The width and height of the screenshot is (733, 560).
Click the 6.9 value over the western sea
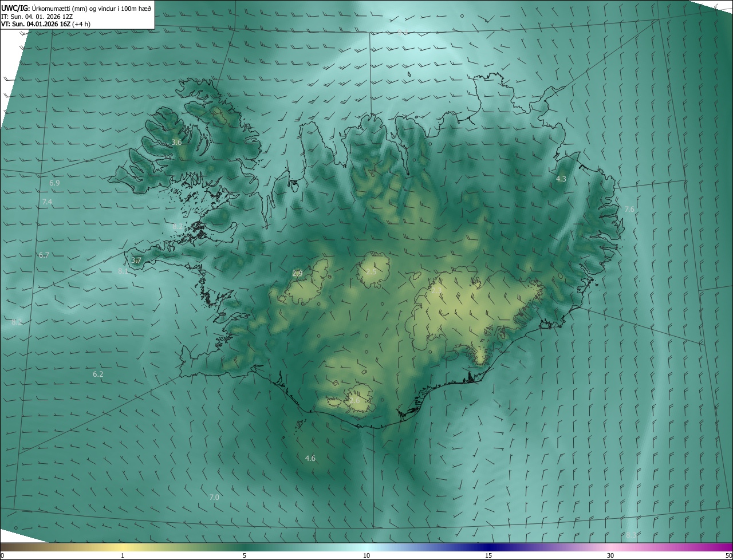[x=54, y=183]
